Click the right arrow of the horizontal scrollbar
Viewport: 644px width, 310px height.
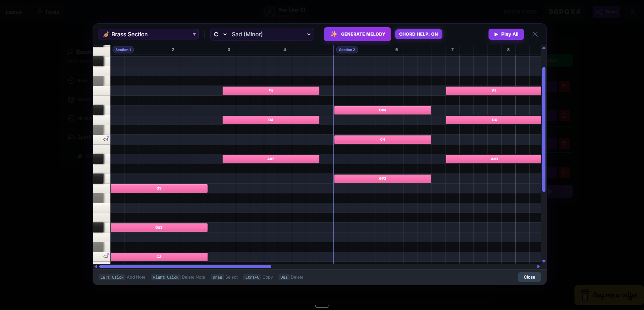538,267
